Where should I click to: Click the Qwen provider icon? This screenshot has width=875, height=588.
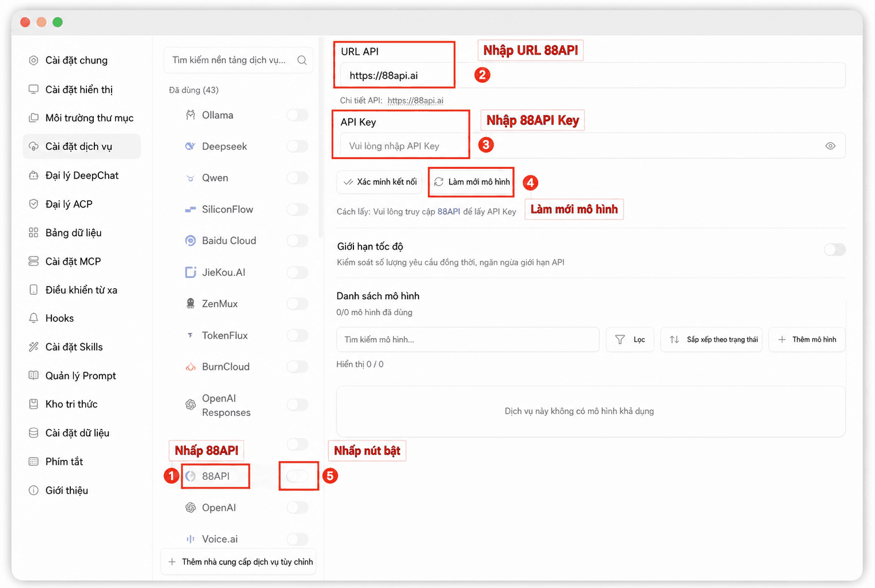tap(190, 178)
